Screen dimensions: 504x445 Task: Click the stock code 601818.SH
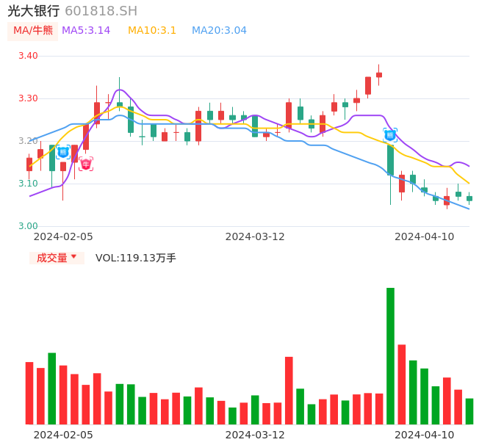[x=101, y=11]
